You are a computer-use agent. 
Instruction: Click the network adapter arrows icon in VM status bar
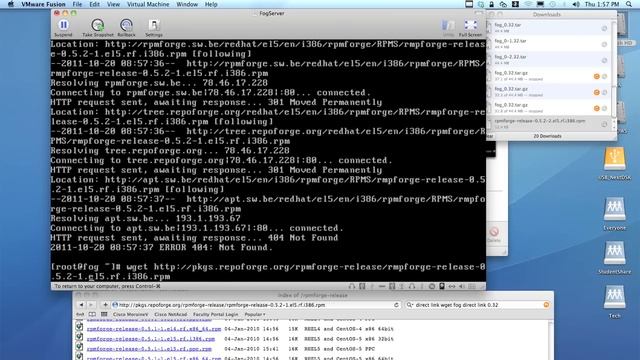452,287
